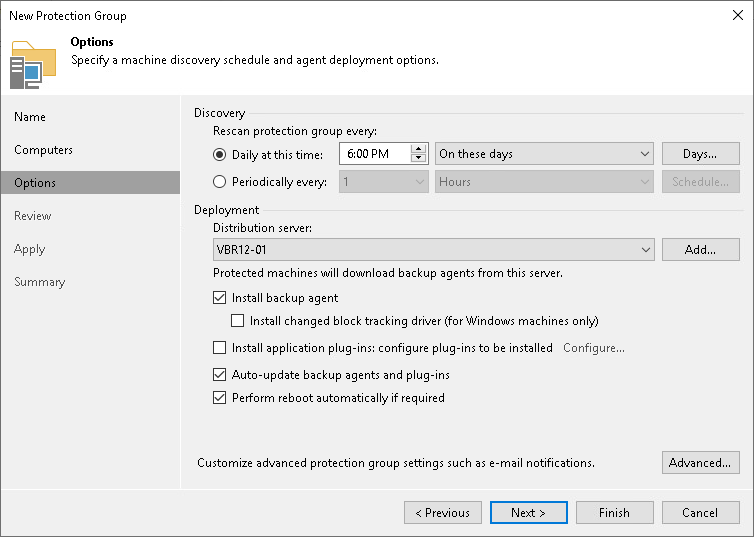Uncheck Perform reboot automatically if required
This screenshot has height=537, width=754.
coord(220,398)
